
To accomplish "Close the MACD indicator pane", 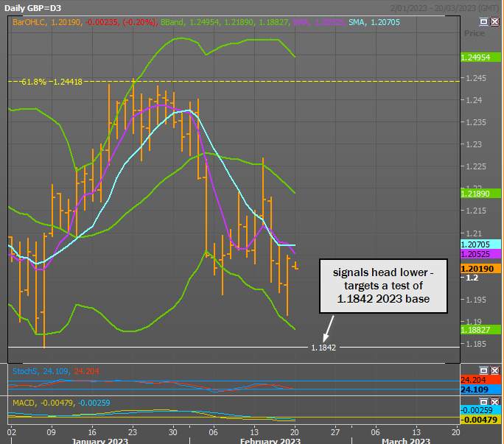I will [494, 401].
